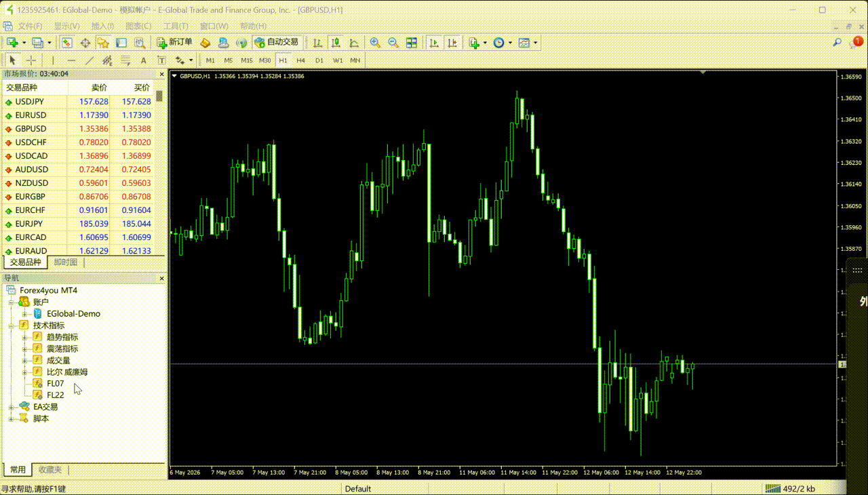The image size is (868, 495).
Task: Click the chart shift triangle marker
Action: pyautogui.click(x=703, y=72)
